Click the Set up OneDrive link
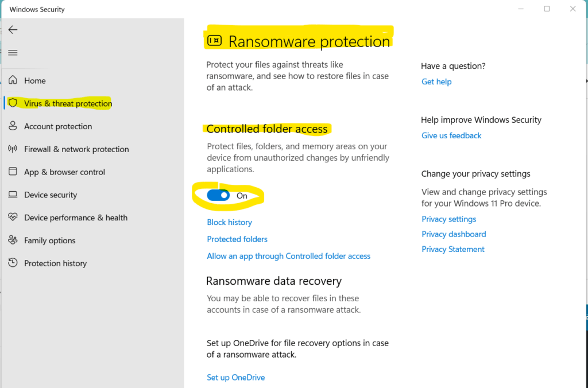Image resolution: width=588 pixels, height=388 pixels. (x=235, y=377)
